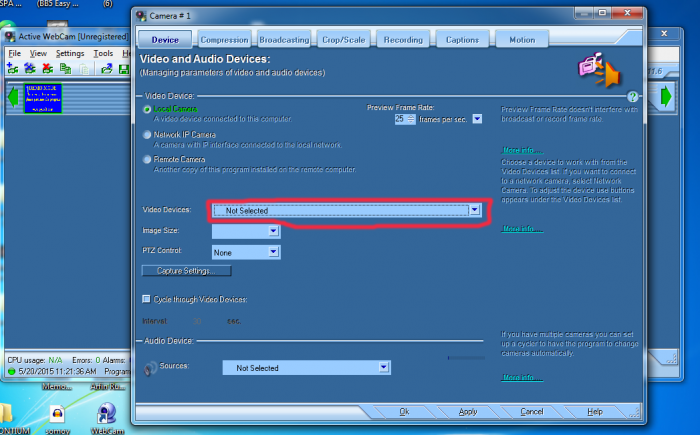This screenshot has height=435, width=700.
Task: Click the Help button in dialog
Action: pyautogui.click(x=595, y=412)
